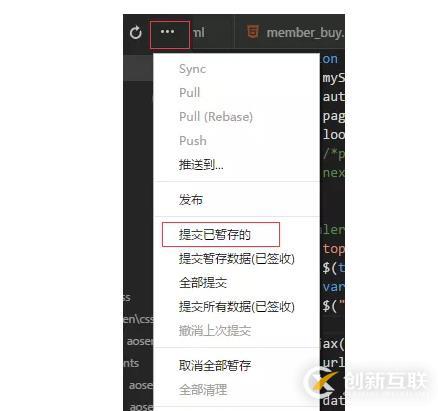This screenshot has width=438, height=411.
Task: Select 取消全部暂存 option
Action: 215,366
